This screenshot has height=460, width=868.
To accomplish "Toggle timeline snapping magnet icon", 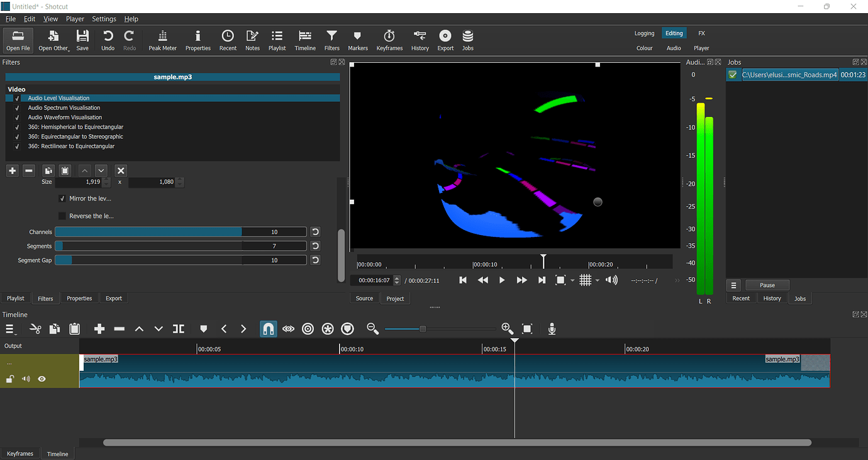I will point(268,329).
